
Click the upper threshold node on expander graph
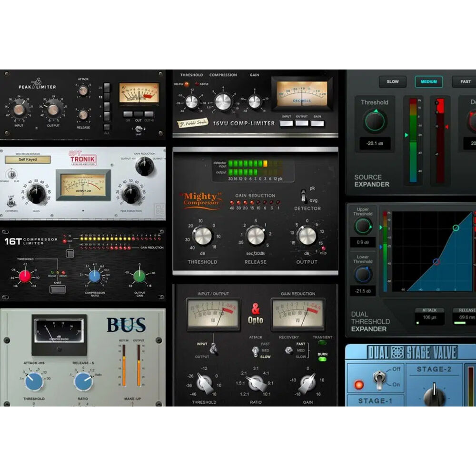point(456,228)
